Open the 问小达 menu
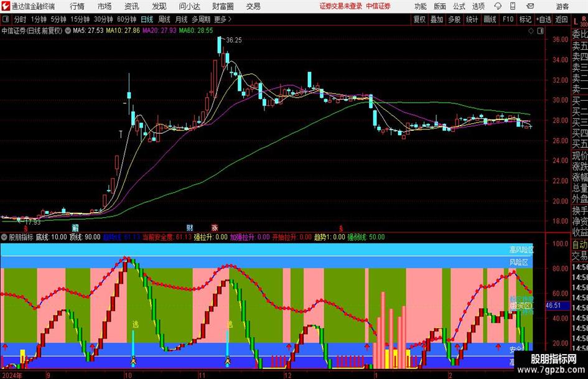588x379 pixels. (189, 6)
